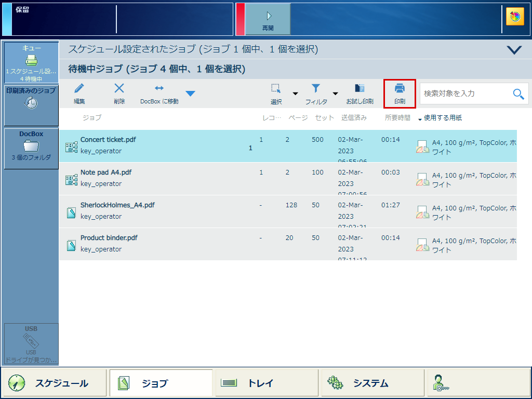The image size is (532, 399).
Task: Collapse the スケジュール設定されたジョブ section chevron
Action: click(x=514, y=50)
